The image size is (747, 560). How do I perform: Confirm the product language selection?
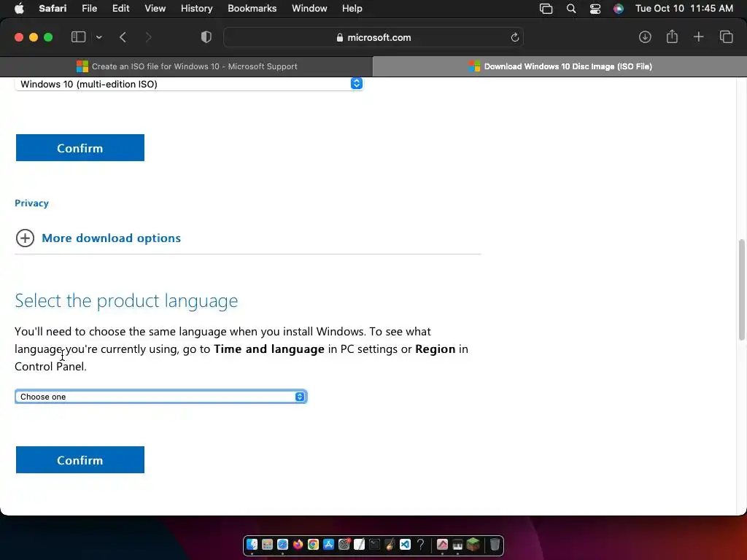80,459
